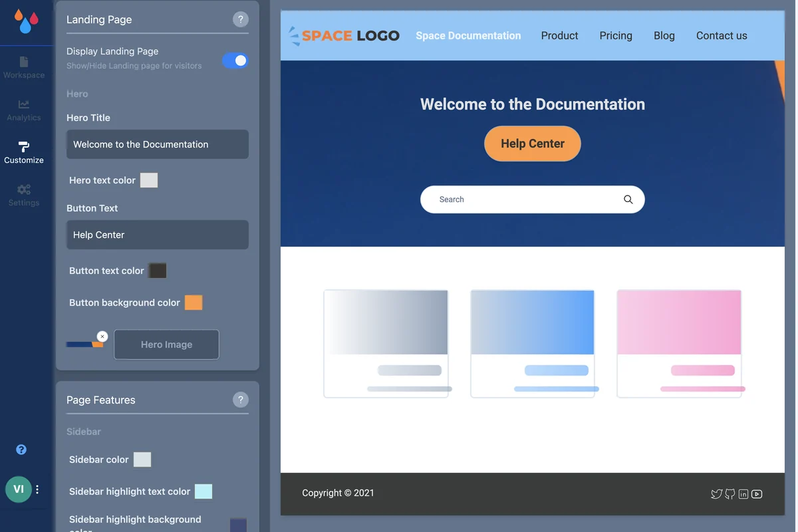Screen dimensions: 798x532
Task: Remove hero image with the x icon
Action: (x=102, y=336)
